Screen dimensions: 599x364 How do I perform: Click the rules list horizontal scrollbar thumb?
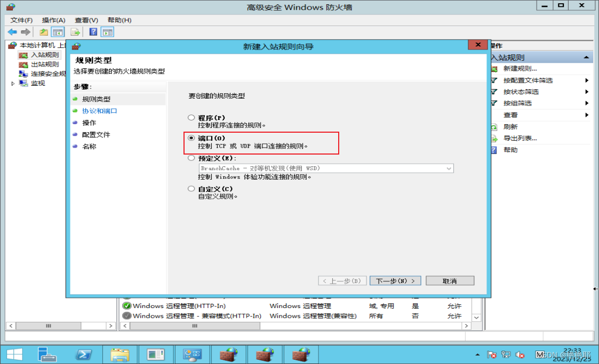coord(195,326)
